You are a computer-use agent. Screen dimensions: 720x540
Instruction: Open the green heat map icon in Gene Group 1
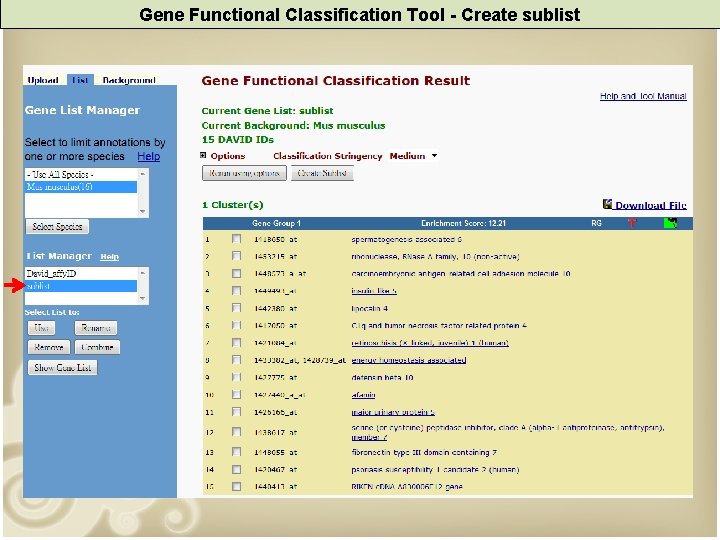670,223
